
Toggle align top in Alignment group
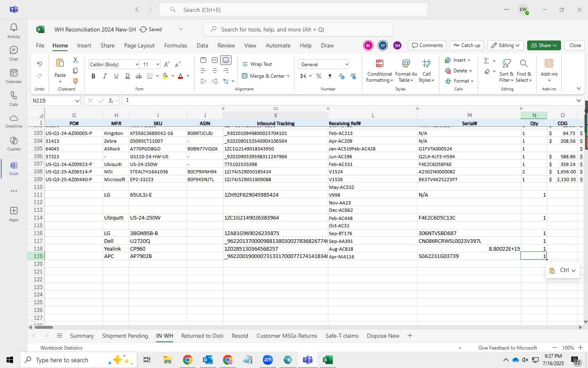point(203,60)
